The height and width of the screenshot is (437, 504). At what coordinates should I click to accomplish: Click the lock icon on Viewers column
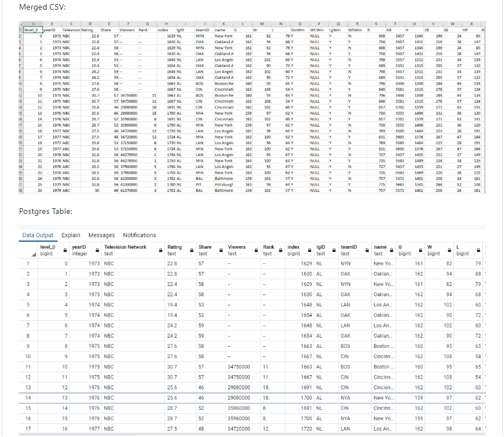[256, 250]
